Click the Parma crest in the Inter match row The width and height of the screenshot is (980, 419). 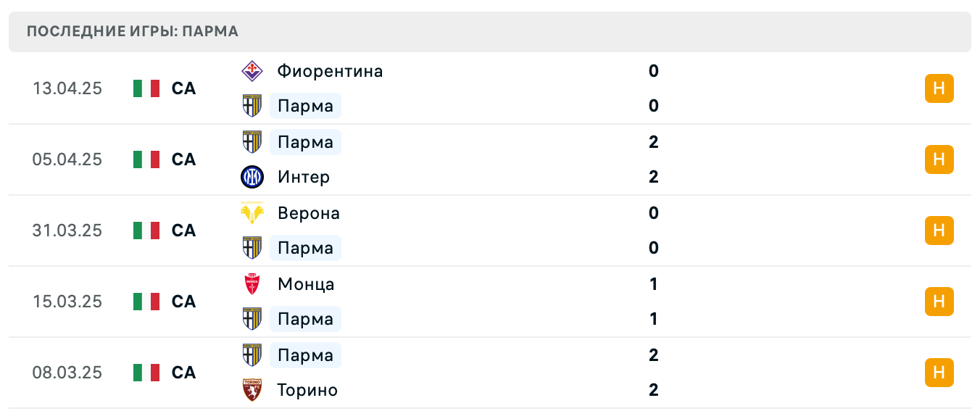click(x=252, y=142)
